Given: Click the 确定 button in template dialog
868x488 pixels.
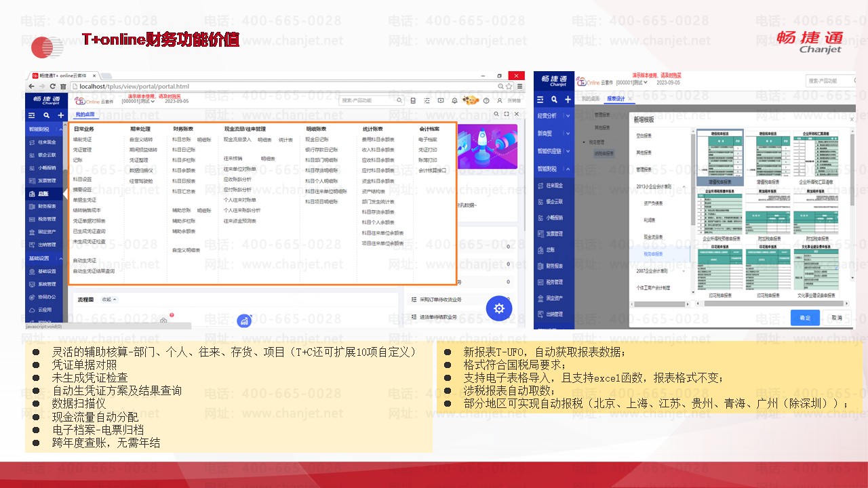Looking at the screenshot, I should [x=805, y=317].
